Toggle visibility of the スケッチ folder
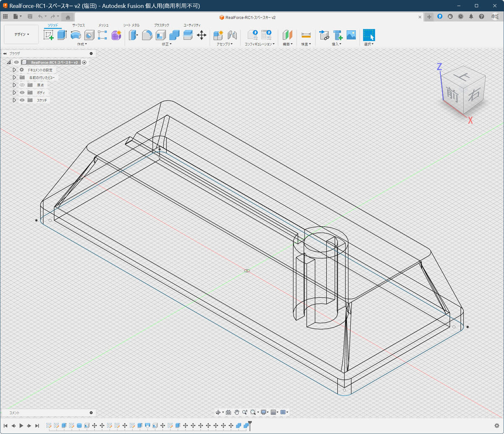 (x=22, y=100)
